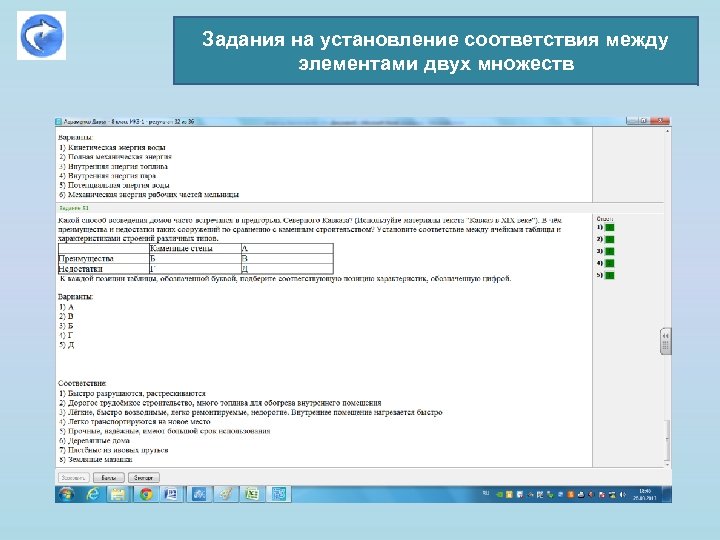The image size is (720, 540).
Task: Select '3) Внутренняя энергия топлива' line
Action: (113, 166)
